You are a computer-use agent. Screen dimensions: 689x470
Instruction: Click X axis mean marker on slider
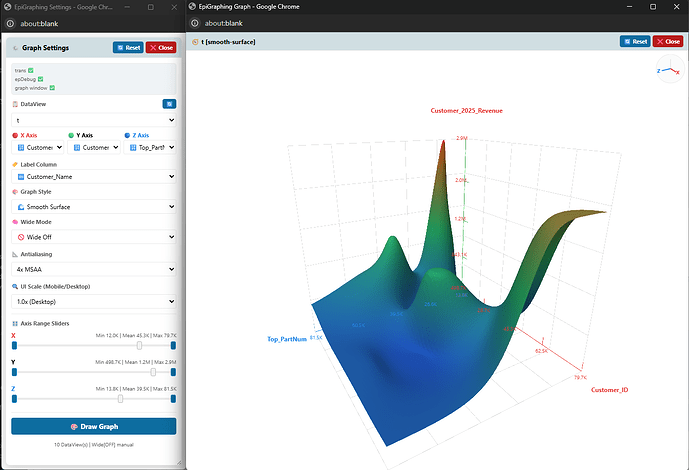click(x=139, y=346)
